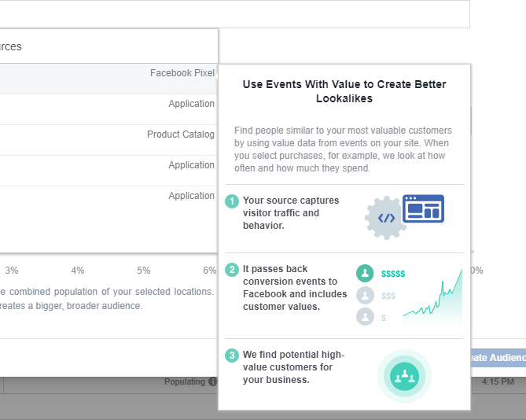This screenshot has height=420, width=526.
Task: Click the blue webpage layout icon
Action: pos(423,208)
